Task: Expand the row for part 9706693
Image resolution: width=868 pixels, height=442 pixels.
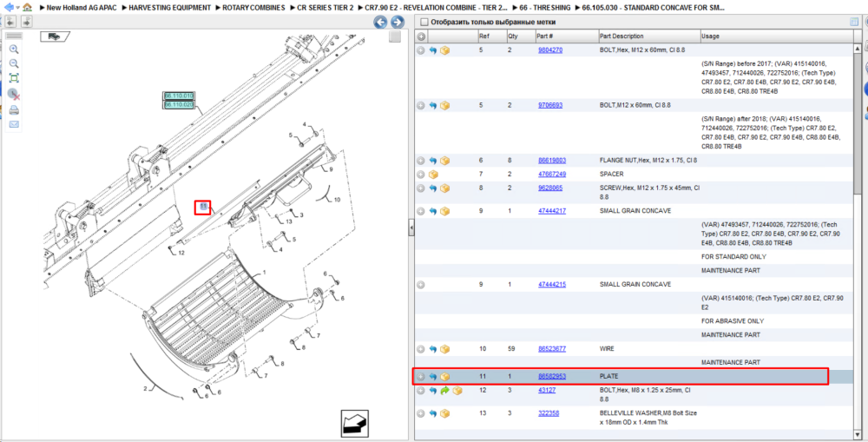Action: click(421, 105)
